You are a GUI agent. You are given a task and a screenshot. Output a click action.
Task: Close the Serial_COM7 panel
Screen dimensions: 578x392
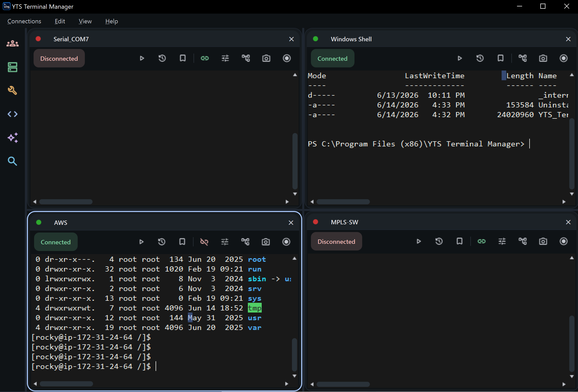point(291,39)
